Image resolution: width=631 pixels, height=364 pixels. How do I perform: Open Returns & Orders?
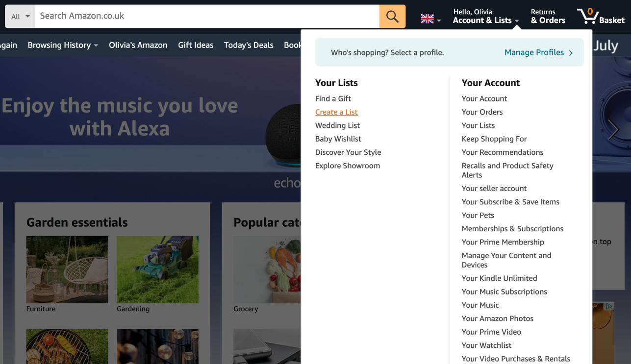[x=548, y=16]
